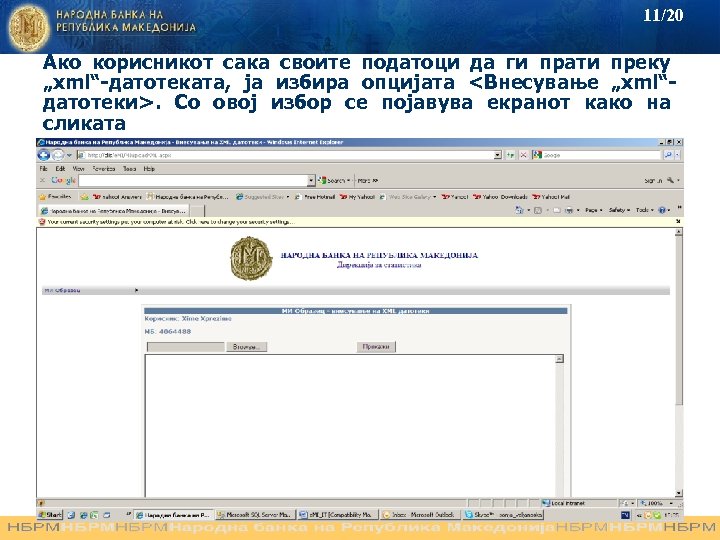Viewport: 720px width, 540px height.
Task: Click the file path input field
Action: (186, 347)
